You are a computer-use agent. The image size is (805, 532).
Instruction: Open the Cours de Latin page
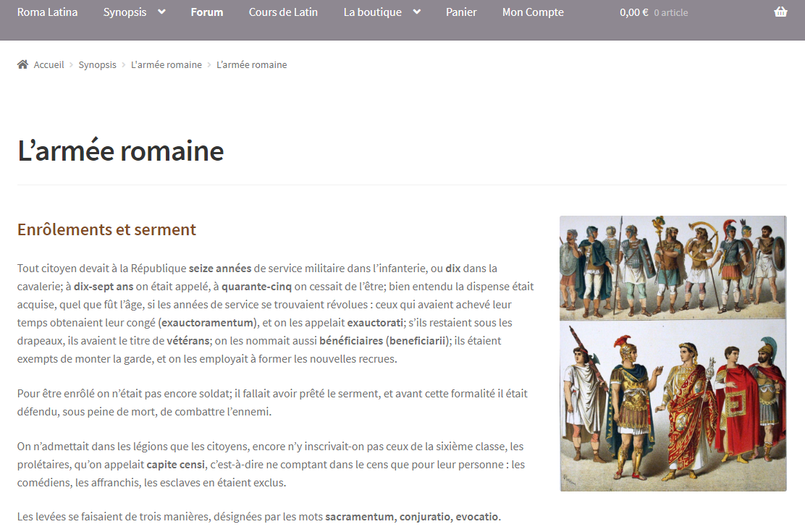coord(283,12)
